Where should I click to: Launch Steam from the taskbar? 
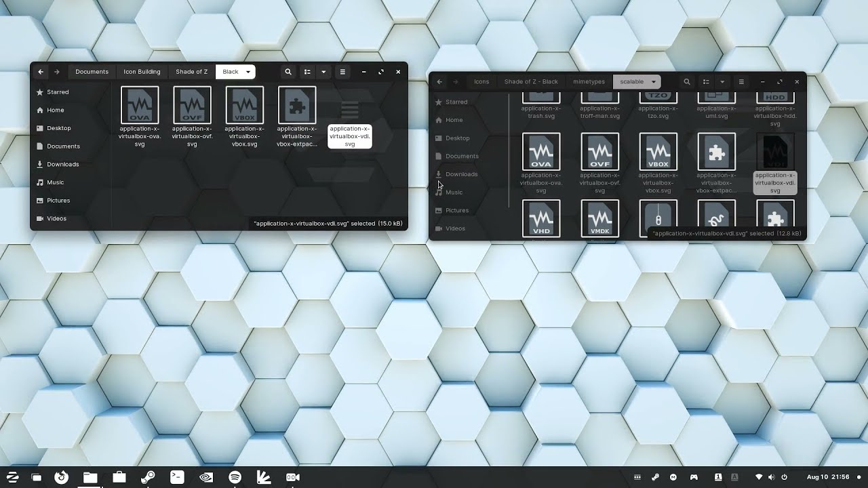(148, 477)
